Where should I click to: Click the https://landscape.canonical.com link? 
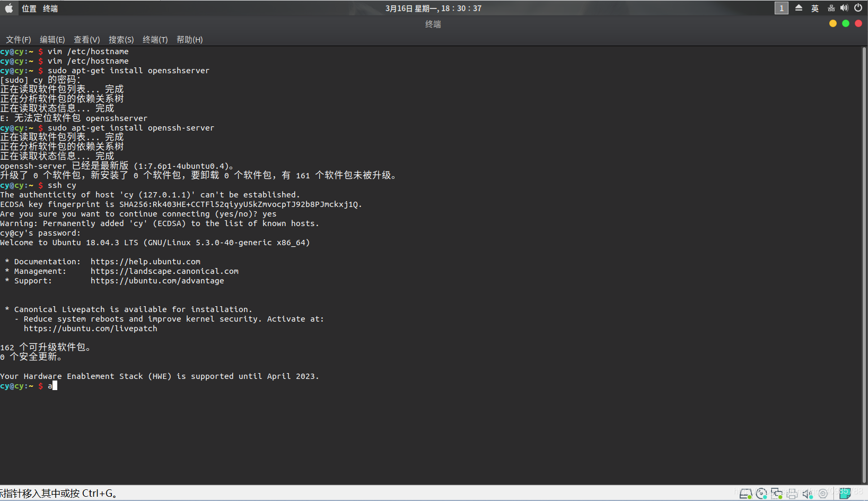164,271
